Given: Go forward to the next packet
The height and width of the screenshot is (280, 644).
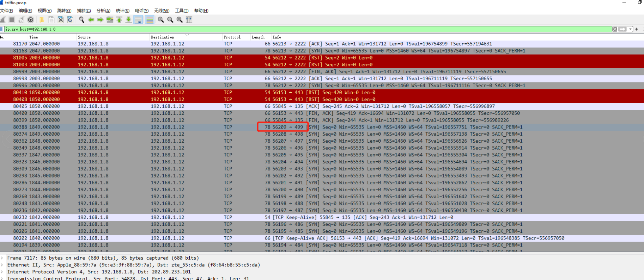Looking at the screenshot, I should (100, 20).
